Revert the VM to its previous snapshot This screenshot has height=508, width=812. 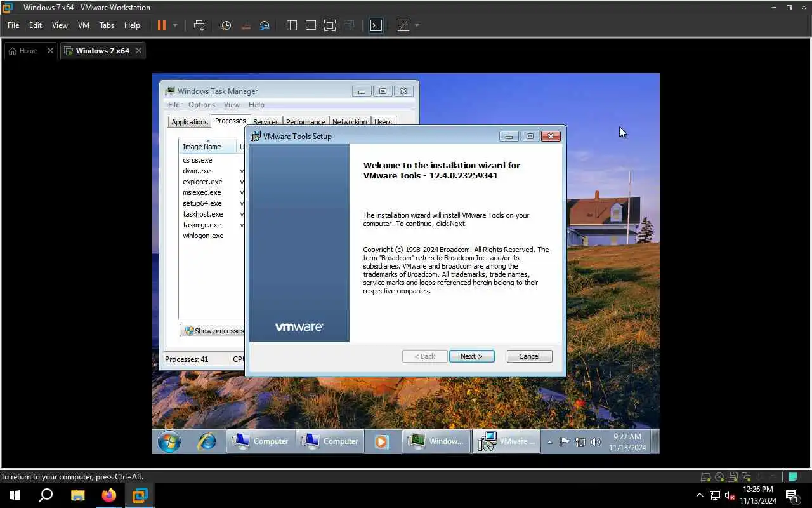click(246, 25)
